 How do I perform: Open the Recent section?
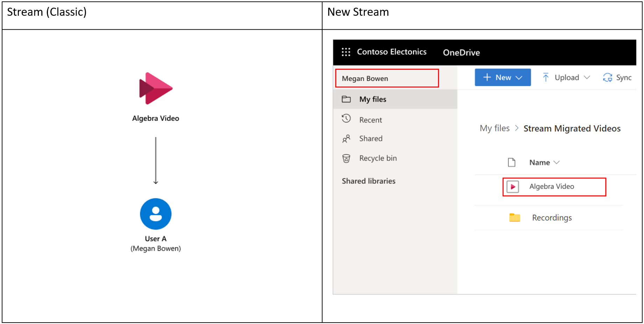pyautogui.click(x=370, y=120)
